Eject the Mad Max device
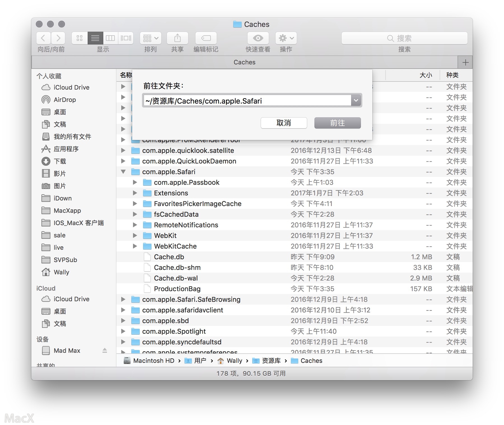Screen dimensions: 504x425 105,351
